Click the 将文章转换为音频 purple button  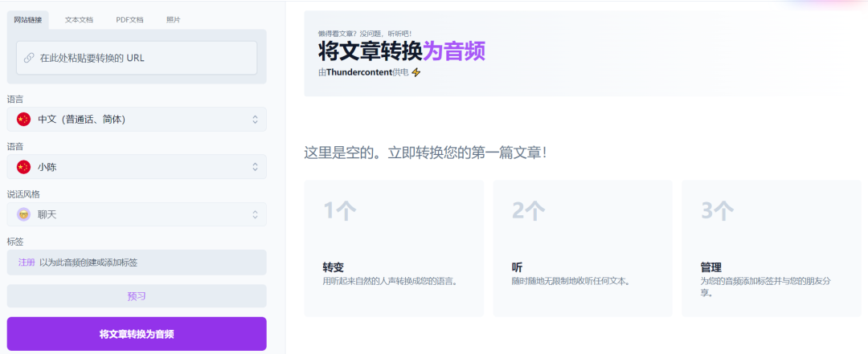(137, 334)
